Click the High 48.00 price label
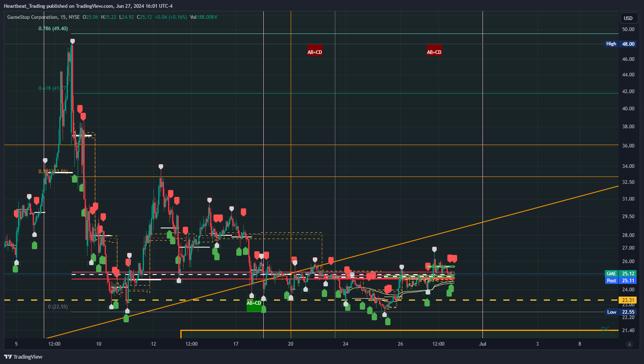Screen dimensions: 644x364 [620, 44]
